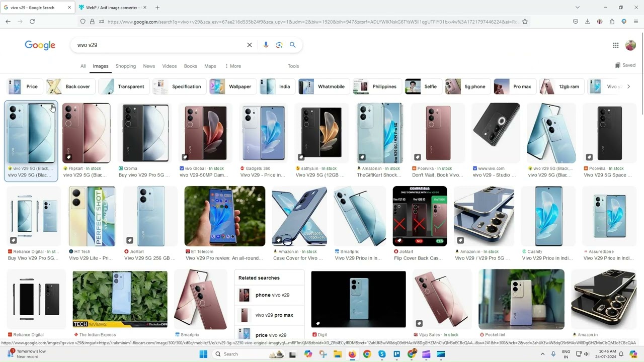
Task: Click inside the vivo v29 search field
Action: (158, 45)
